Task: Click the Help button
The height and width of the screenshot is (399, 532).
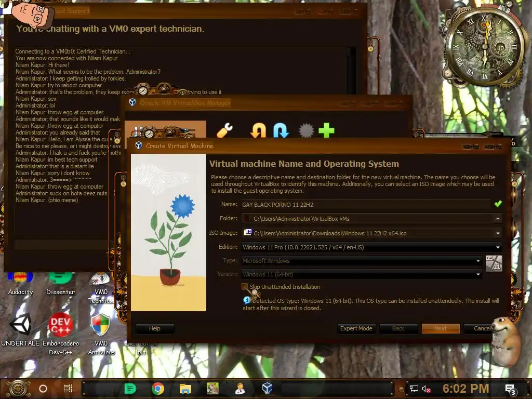Action: point(155,328)
